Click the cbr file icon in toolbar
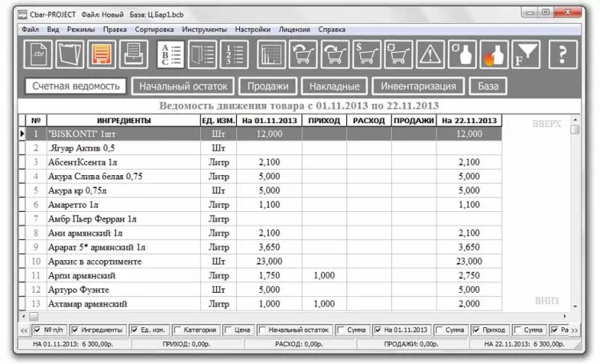 click(x=38, y=54)
